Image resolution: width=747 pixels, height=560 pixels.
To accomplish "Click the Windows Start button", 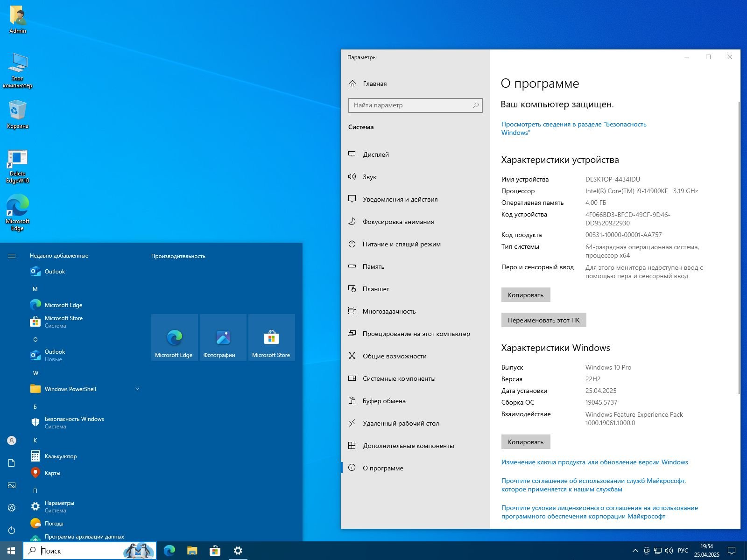I will (11, 551).
